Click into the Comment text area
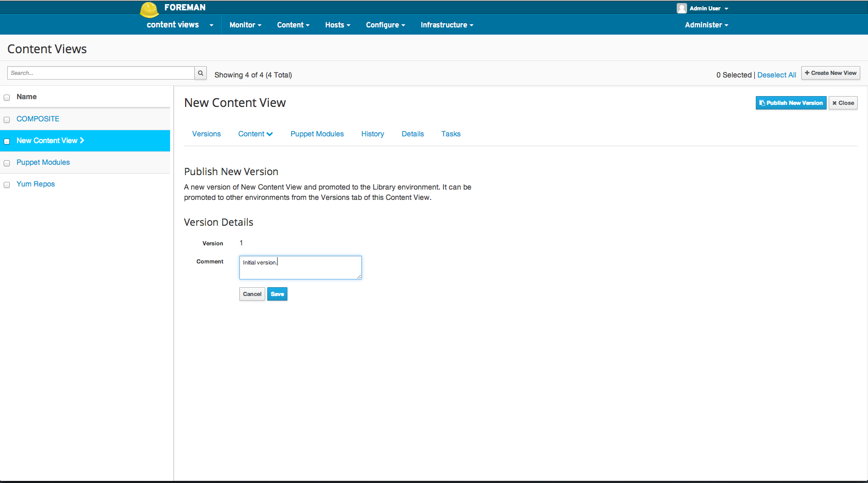The image size is (868, 483). click(x=300, y=268)
